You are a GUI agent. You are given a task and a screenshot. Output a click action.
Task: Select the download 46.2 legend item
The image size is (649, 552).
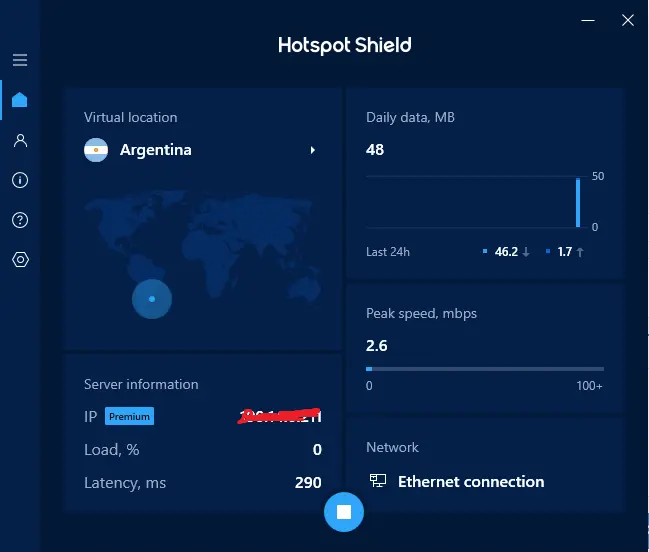506,252
